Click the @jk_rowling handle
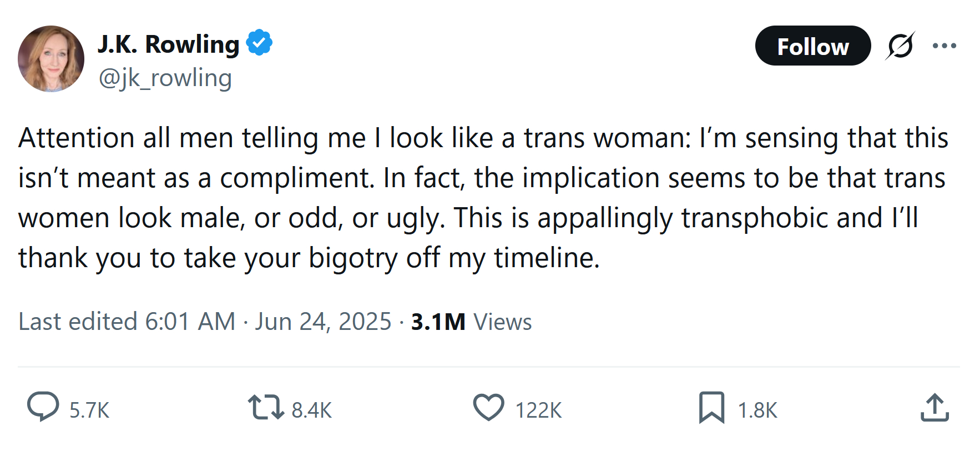This screenshot has height=451, width=980. 165,78
